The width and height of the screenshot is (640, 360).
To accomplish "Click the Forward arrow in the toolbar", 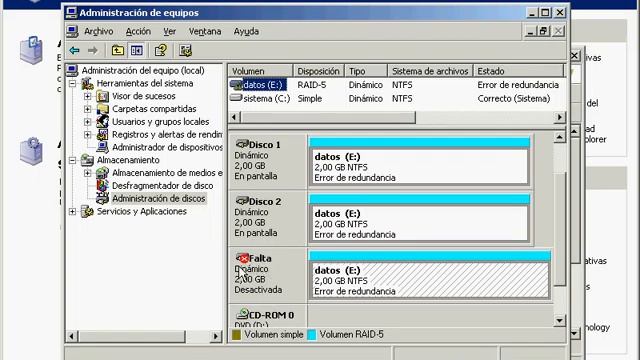I will tap(93, 51).
